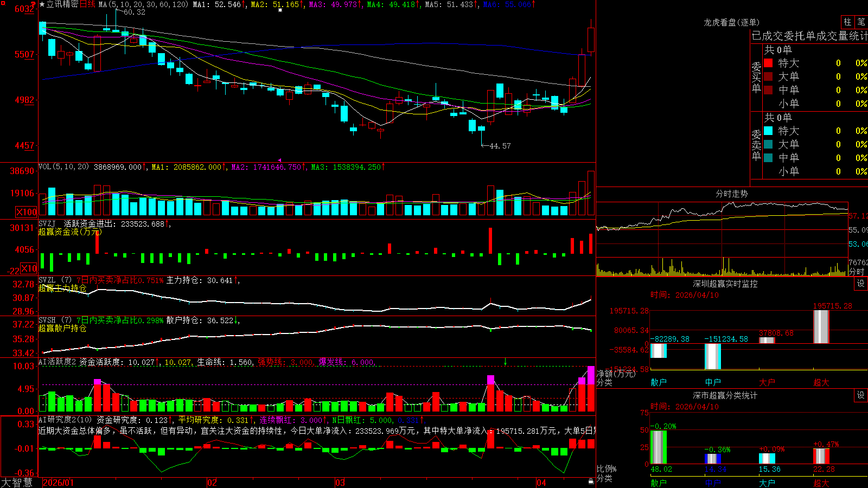868x488 pixels.
Task: Click the cyan 大户 bar showing 15.36
Action: coord(767,459)
